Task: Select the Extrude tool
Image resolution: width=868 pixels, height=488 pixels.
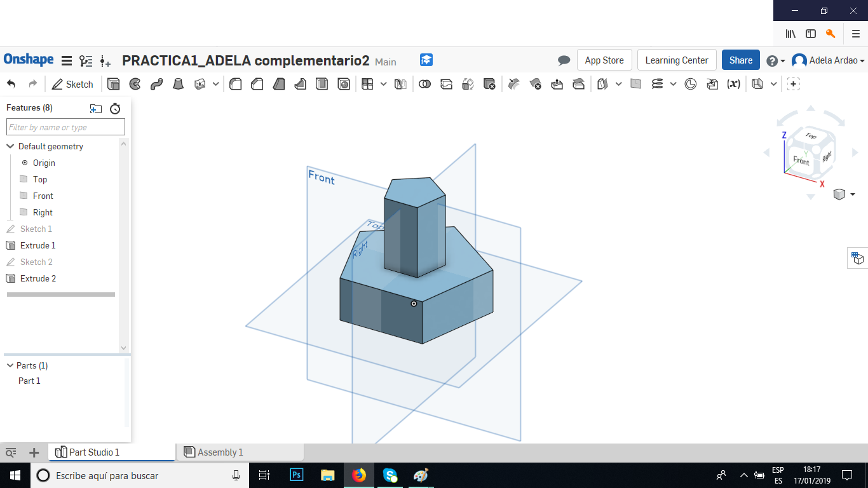Action: (x=113, y=84)
